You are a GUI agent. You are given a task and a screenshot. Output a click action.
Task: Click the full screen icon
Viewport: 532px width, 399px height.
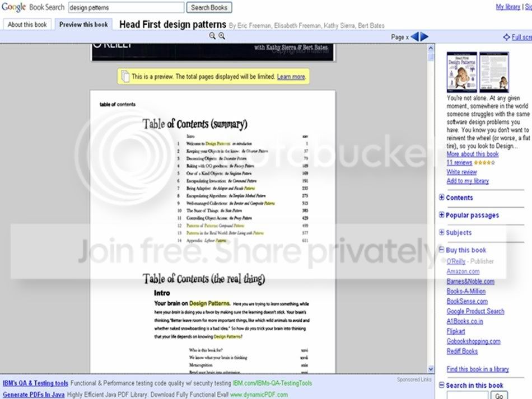click(506, 37)
